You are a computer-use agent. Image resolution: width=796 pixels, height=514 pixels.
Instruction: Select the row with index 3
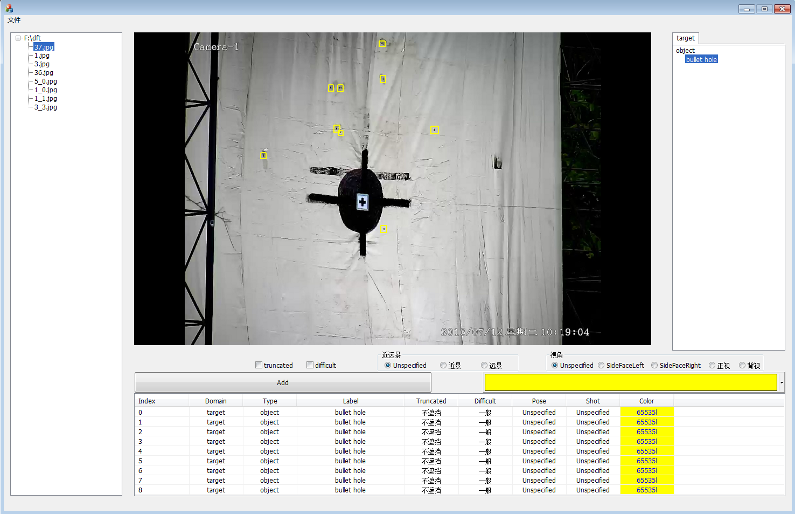pos(141,441)
